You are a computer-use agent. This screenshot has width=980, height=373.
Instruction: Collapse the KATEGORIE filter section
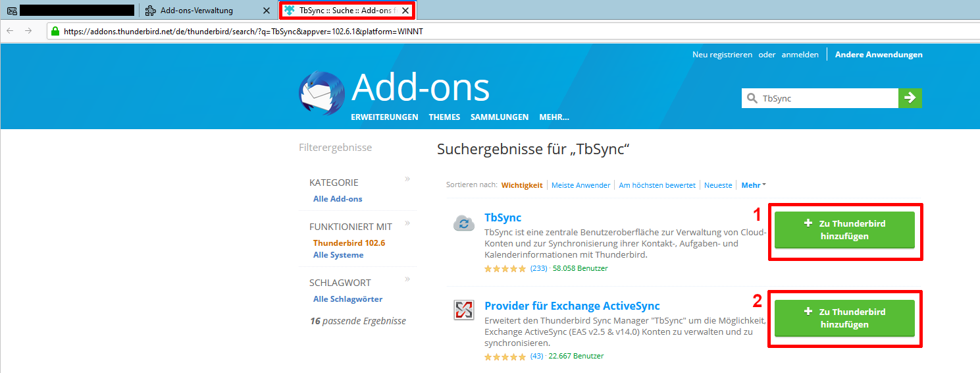point(407,179)
